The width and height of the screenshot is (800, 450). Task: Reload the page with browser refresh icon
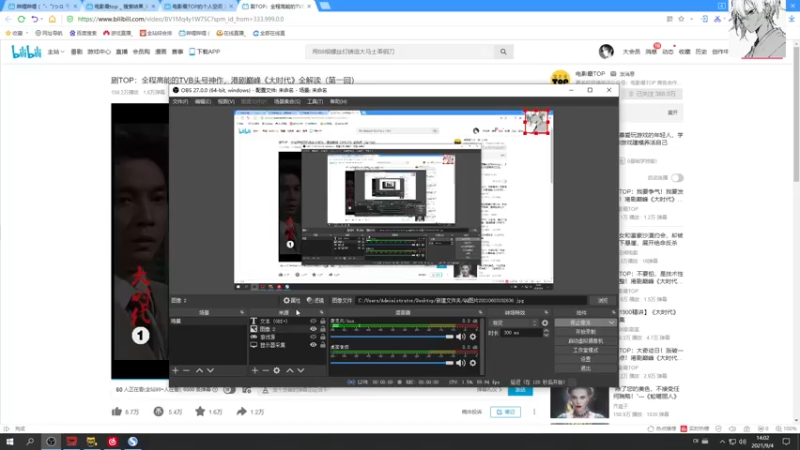21,19
